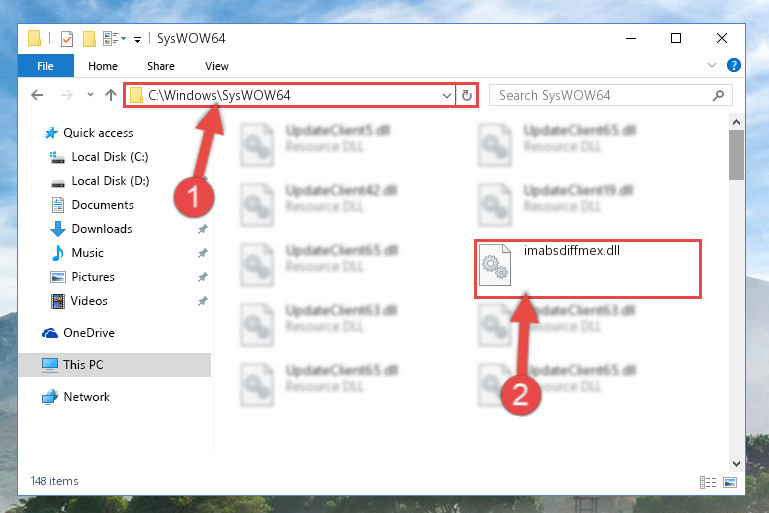Click the OneDrive cloud icon
The height and width of the screenshot is (513, 769).
tap(50, 333)
